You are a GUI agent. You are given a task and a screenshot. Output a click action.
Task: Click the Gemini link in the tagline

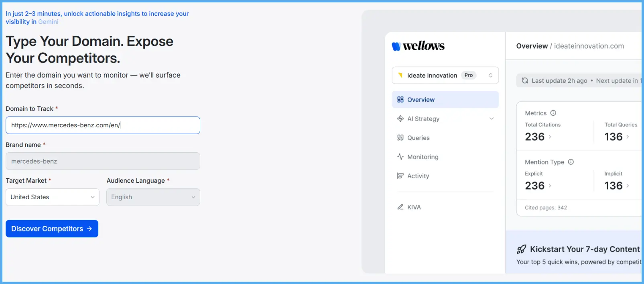pos(48,22)
